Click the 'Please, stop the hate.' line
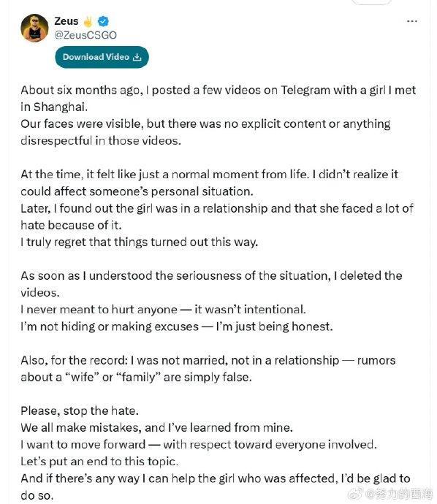 [x=80, y=411]
